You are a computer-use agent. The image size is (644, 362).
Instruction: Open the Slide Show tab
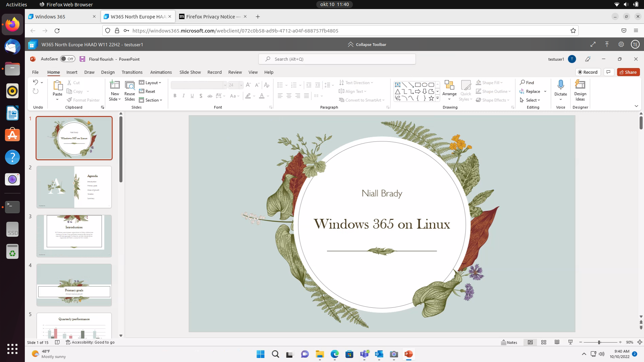pyautogui.click(x=190, y=72)
